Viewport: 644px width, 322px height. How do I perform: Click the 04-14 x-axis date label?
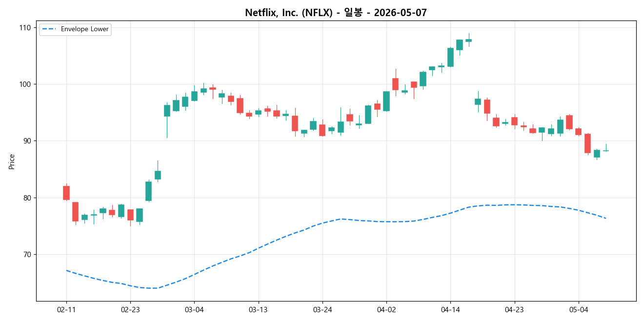(x=450, y=310)
